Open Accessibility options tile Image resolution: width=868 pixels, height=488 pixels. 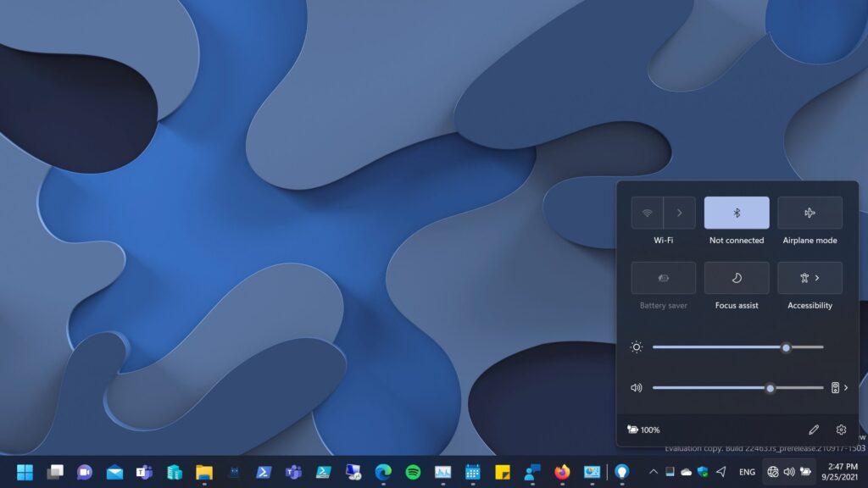click(810, 278)
